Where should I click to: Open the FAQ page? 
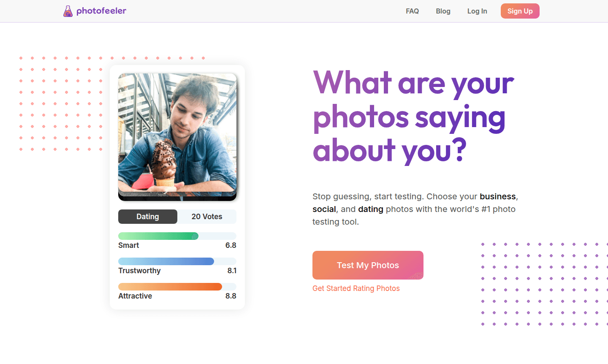tap(412, 11)
